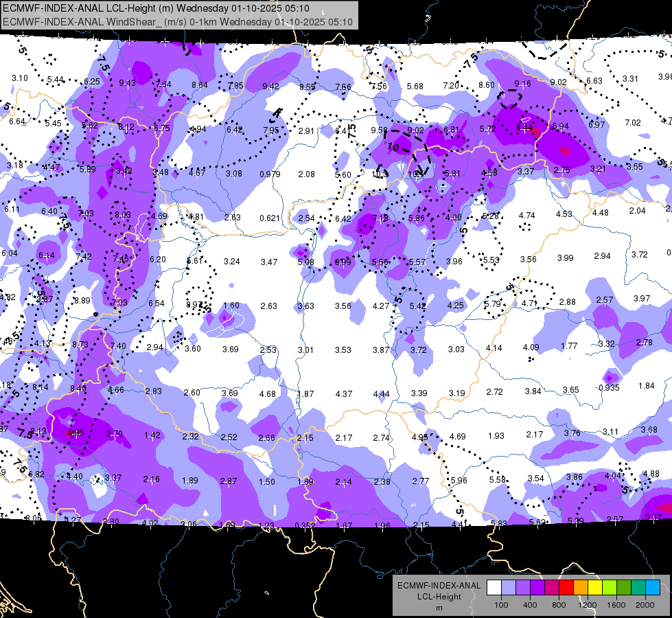Click the wind shear value 2.32
The width and height of the screenshot is (672, 618).
(x=190, y=437)
